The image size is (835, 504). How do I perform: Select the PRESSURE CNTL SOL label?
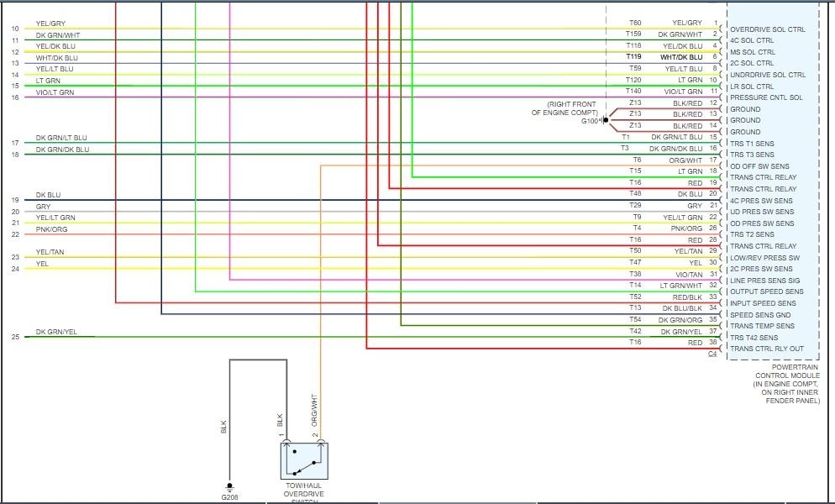click(x=766, y=97)
